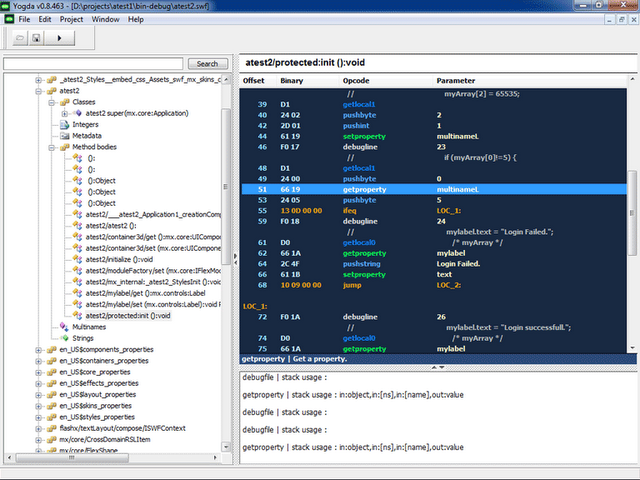The width and height of the screenshot is (640, 480).
Task: Click the Search button
Action: (x=207, y=64)
